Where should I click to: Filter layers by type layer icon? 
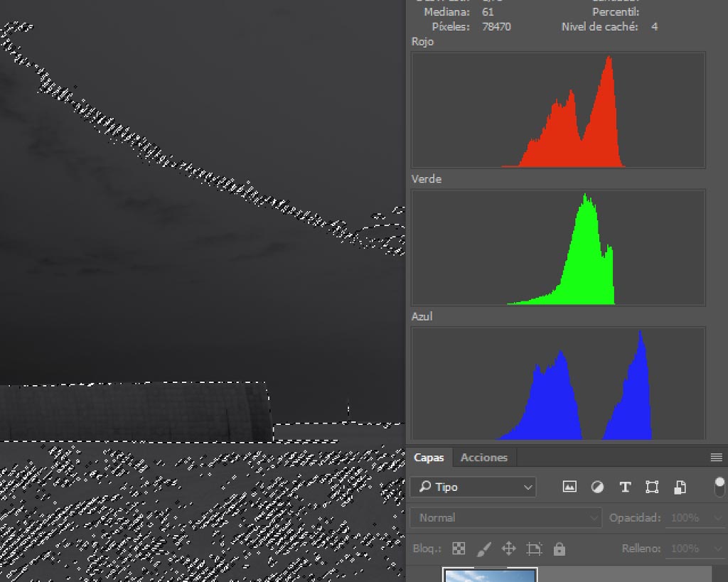tap(625, 487)
